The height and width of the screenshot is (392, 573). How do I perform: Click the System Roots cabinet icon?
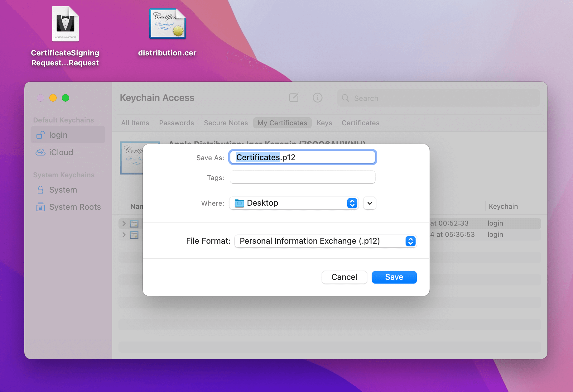point(41,207)
